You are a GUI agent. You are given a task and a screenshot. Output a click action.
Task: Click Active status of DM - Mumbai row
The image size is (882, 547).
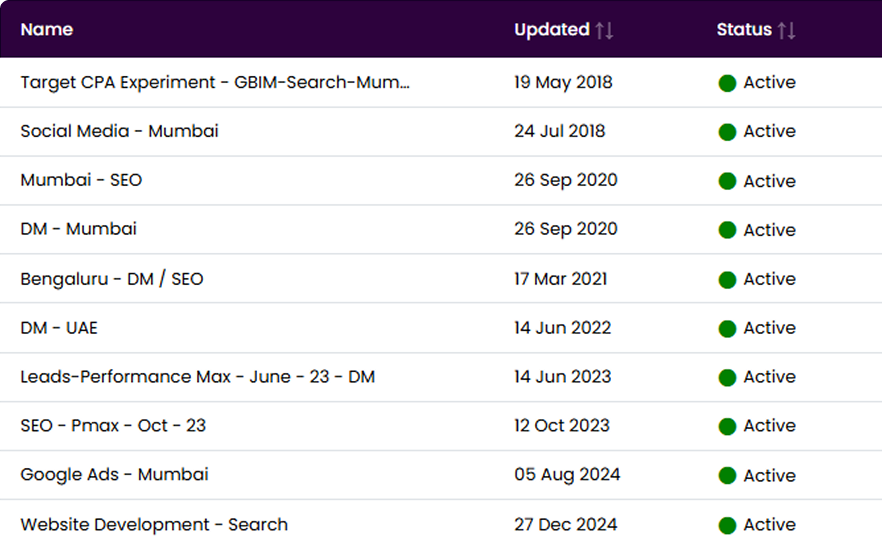click(x=769, y=230)
